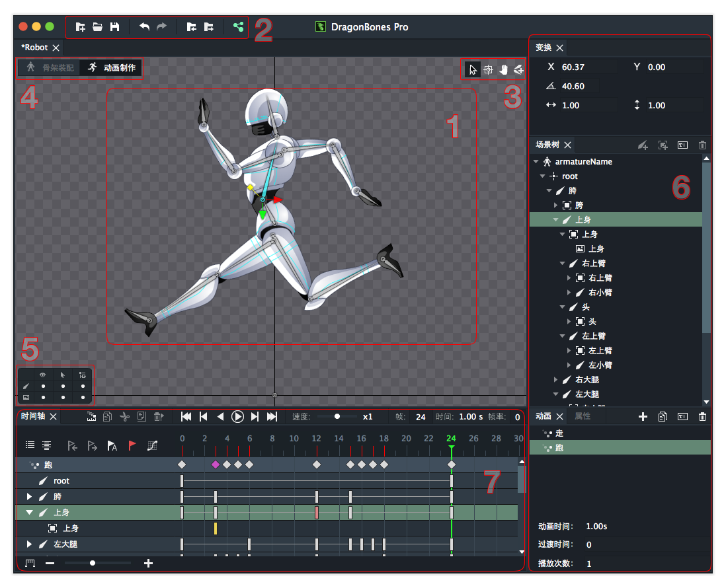This screenshot has width=726, height=588.
Task: Switch to the 骨架装配 armature mode tab
Action: coord(50,67)
